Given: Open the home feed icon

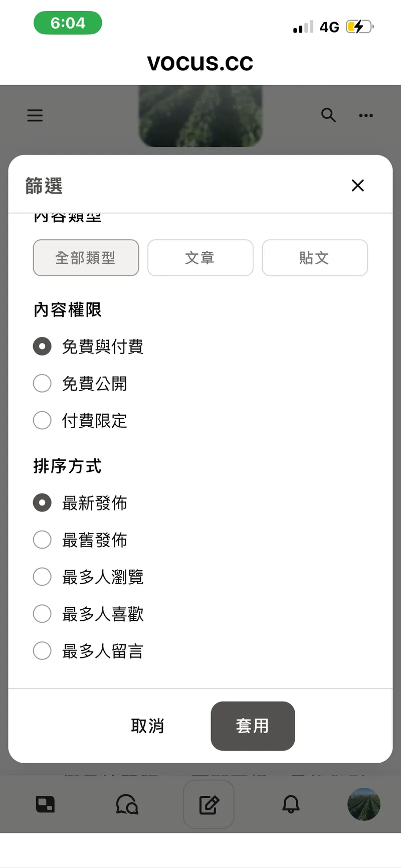Looking at the screenshot, I should (x=45, y=805).
